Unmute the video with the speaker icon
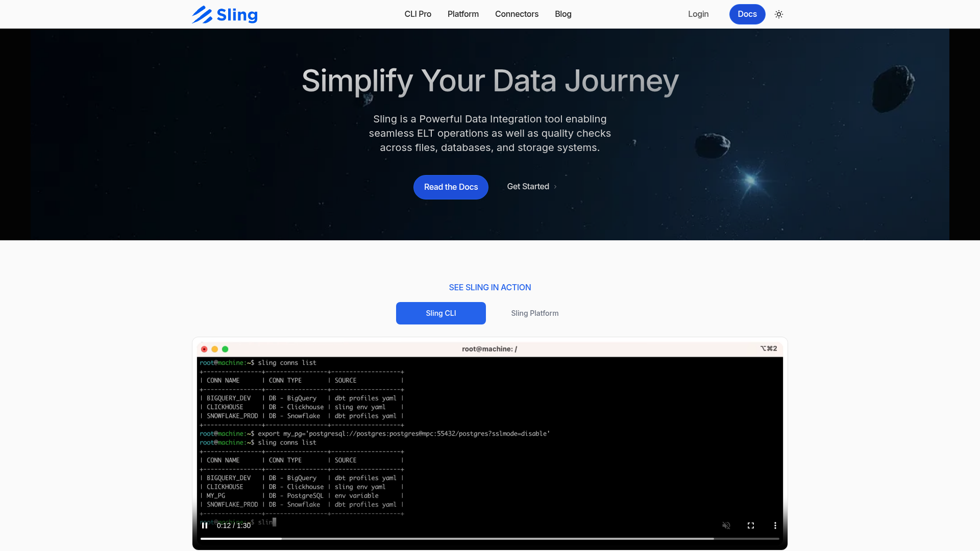This screenshot has height=551, width=980. 726,525
